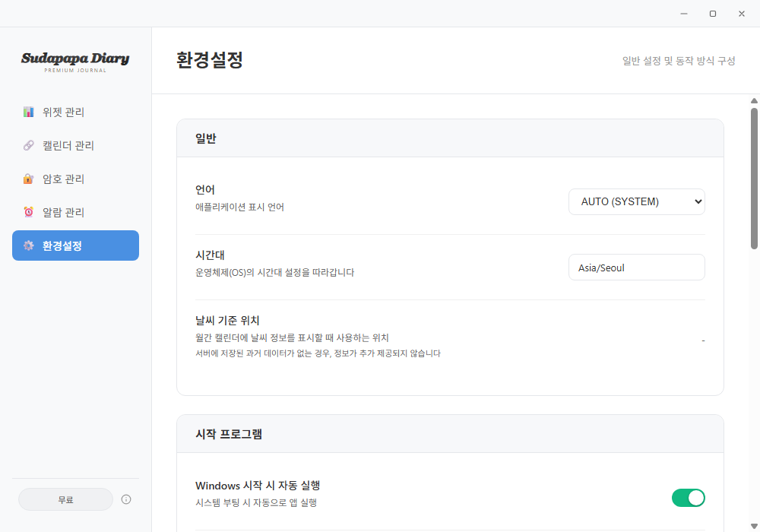This screenshot has width=760, height=532.
Task: Click 운영체제(OS)의 시간대 설정을 따라갑니다 text
Action: [x=275, y=272]
